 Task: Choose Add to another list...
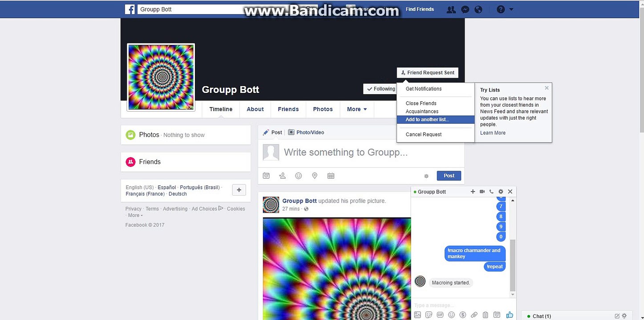coord(436,120)
